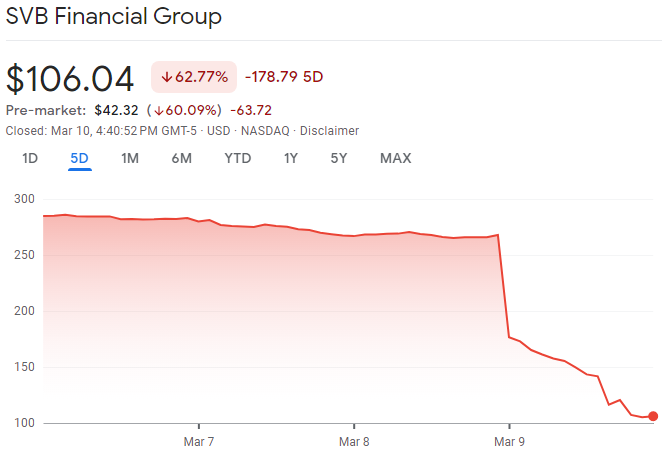This screenshot has width=662, height=451.
Task: Click the Mar 7 date axis label
Action: click(x=198, y=441)
